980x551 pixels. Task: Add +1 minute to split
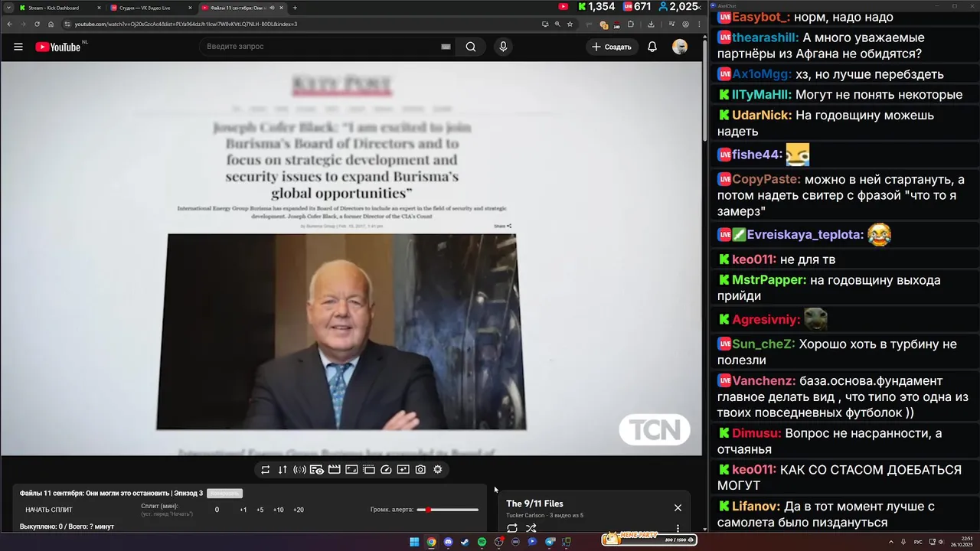[x=243, y=510]
